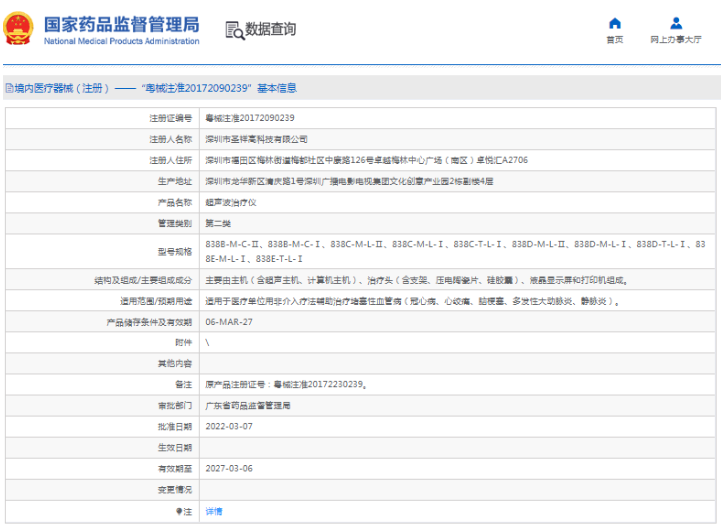Click the 结构及组成/主要组成成分 label
The width and height of the screenshot is (721, 529).
point(143,280)
